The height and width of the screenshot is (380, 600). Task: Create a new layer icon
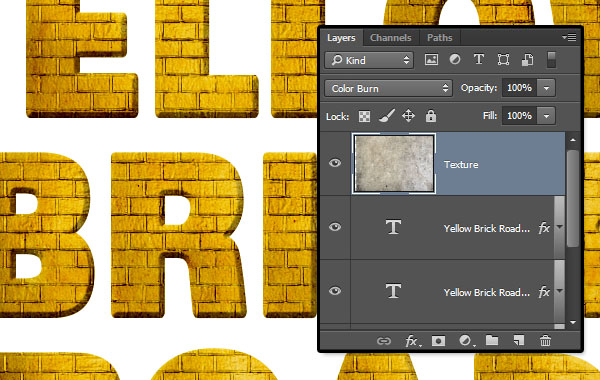[x=519, y=340]
